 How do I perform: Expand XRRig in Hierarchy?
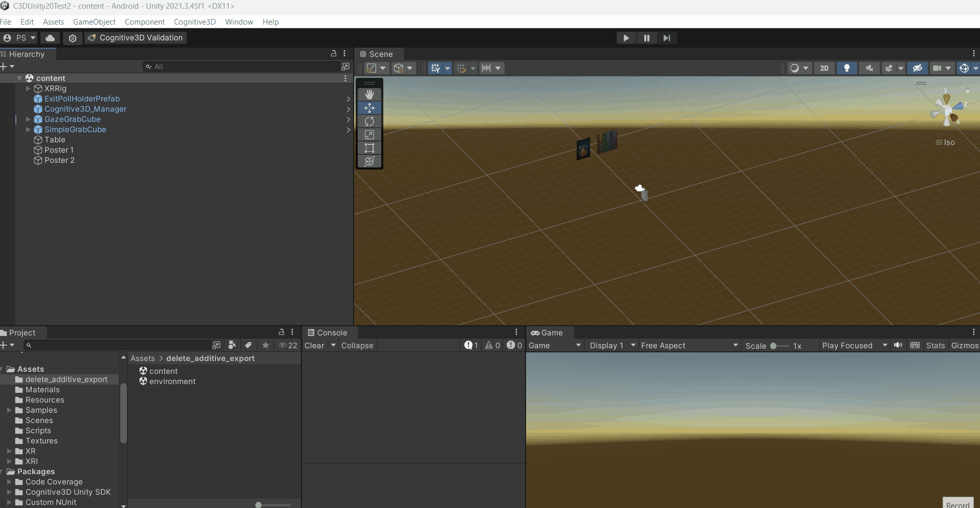click(29, 89)
